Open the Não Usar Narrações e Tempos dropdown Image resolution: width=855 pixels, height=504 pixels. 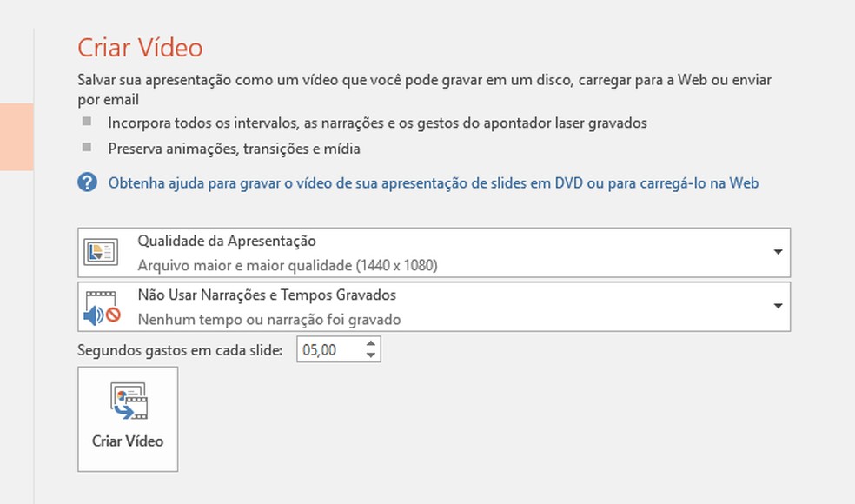(434, 306)
